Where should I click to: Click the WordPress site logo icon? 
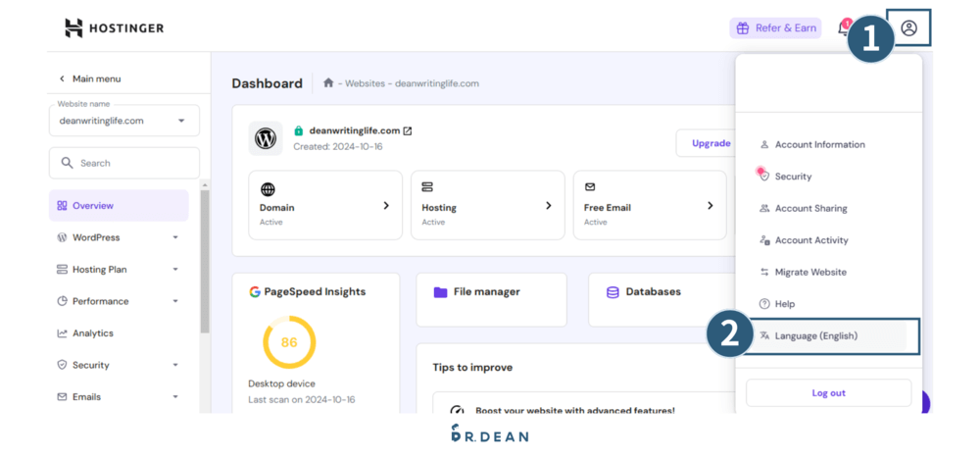click(x=266, y=139)
